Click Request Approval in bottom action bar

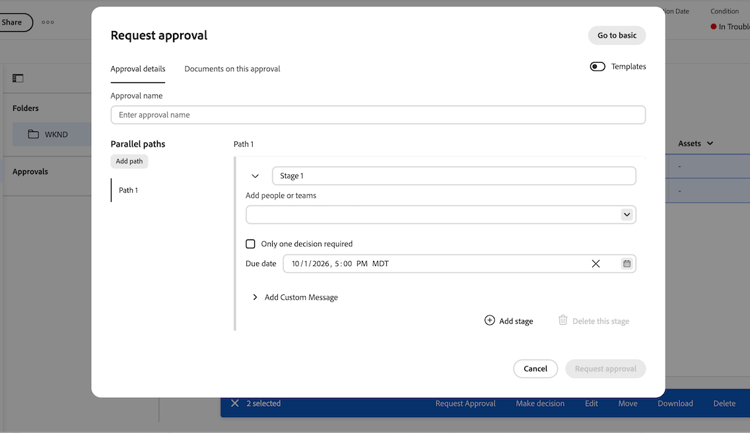(x=465, y=403)
